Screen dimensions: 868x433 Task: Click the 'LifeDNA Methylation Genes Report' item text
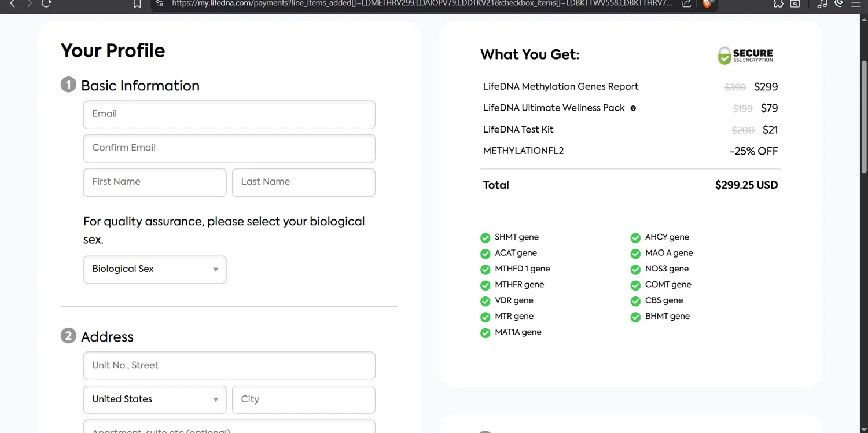click(x=561, y=87)
